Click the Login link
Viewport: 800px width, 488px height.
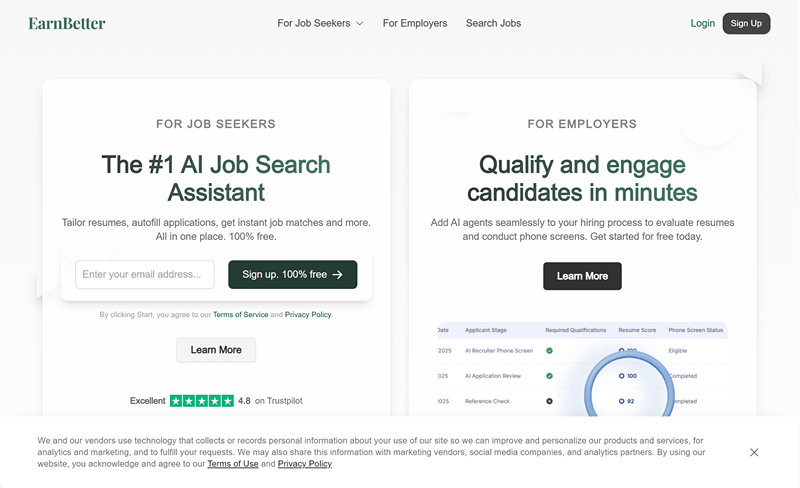703,23
